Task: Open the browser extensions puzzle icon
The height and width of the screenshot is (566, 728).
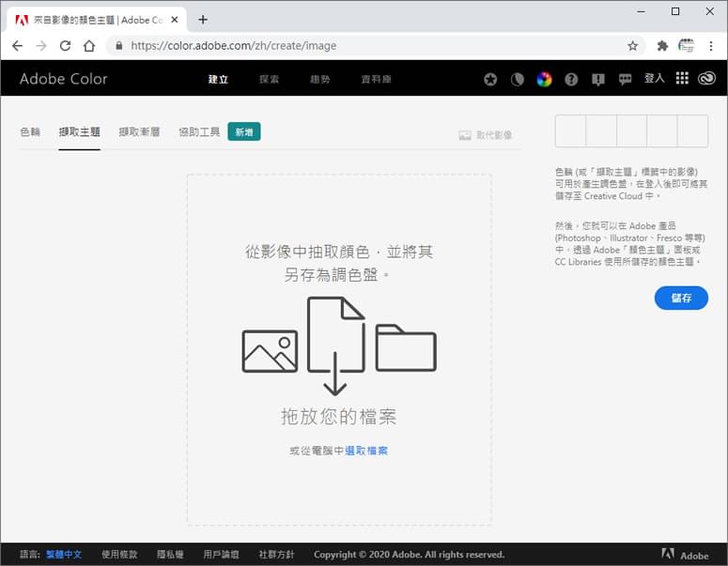Action: tap(662, 46)
